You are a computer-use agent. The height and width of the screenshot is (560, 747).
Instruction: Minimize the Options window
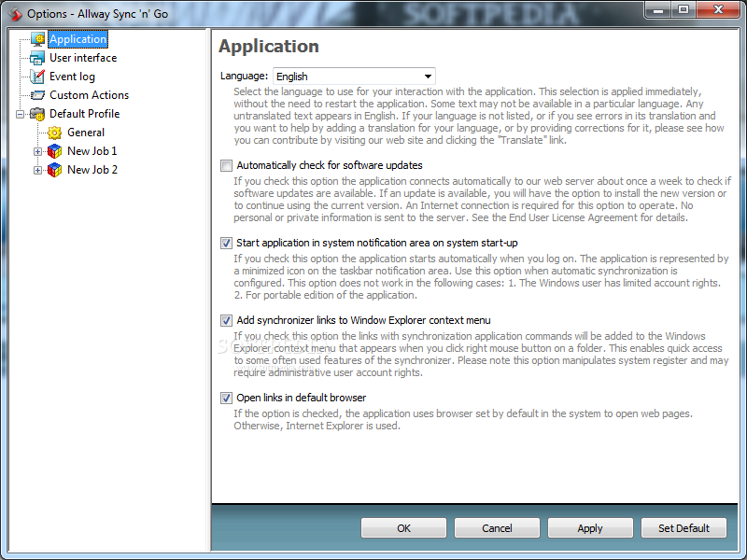pyautogui.click(x=658, y=10)
